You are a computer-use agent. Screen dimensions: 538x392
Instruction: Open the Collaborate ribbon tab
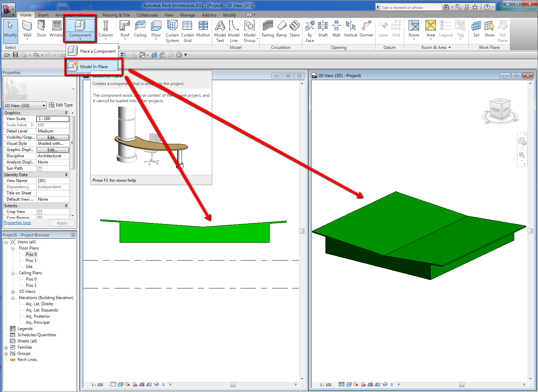(147, 15)
